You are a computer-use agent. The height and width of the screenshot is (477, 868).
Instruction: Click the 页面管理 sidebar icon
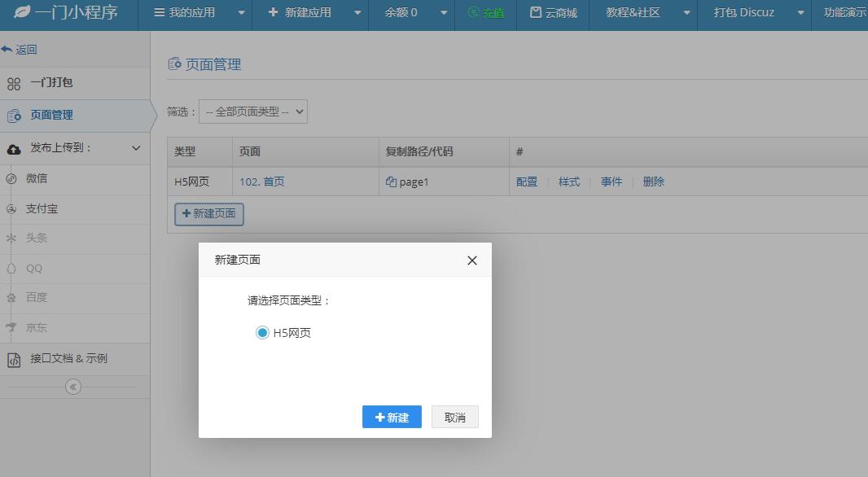[x=14, y=116]
